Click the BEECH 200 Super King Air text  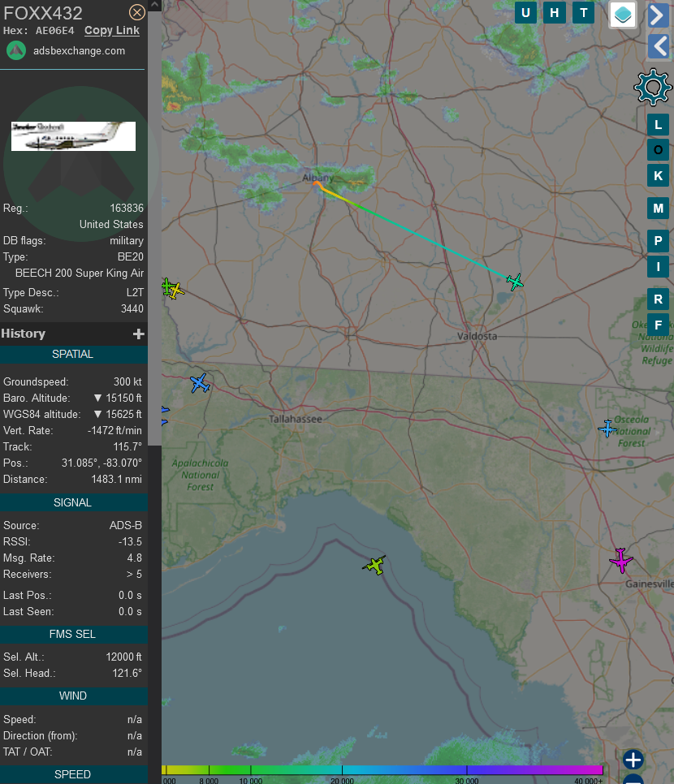click(80, 273)
